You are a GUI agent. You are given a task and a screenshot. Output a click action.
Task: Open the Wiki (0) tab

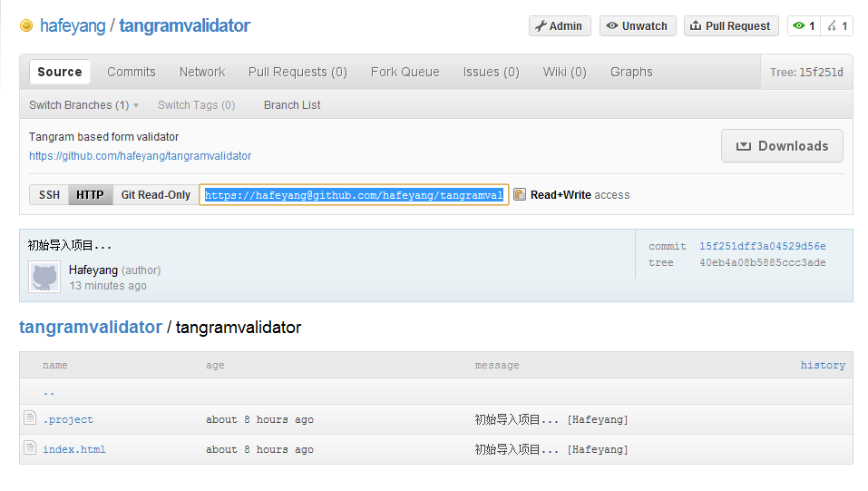pyautogui.click(x=565, y=72)
